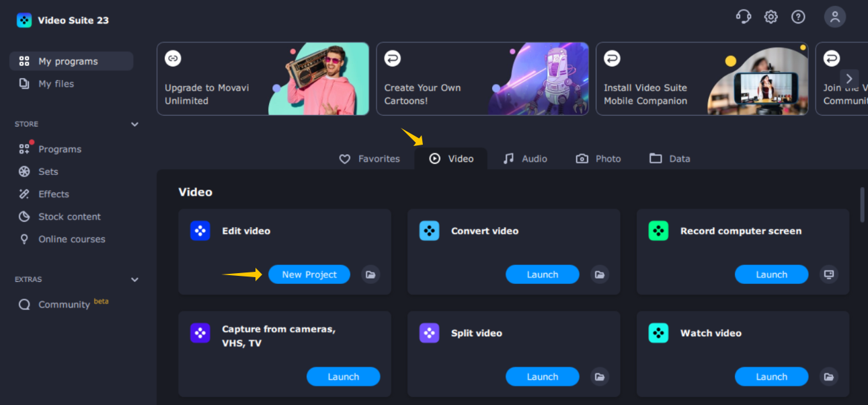This screenshot has width=868, height=405.
Task: Switch to the Favorites tab
Action: [x=369, y=159]
